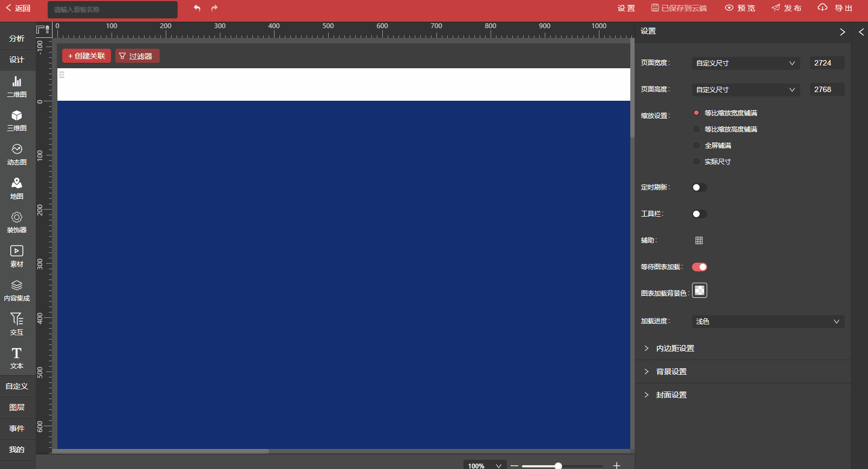
Task: Switch to the 图层 layers tab
Action: click(17, 407)
